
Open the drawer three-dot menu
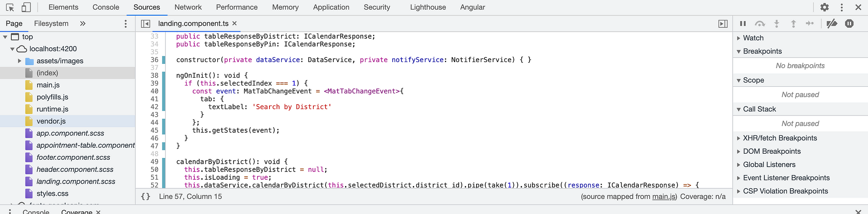(10, 211)
